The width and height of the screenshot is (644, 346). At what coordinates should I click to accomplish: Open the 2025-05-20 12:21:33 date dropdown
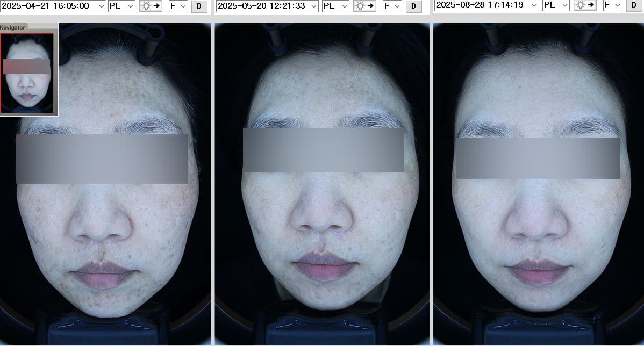click(266, 6)
